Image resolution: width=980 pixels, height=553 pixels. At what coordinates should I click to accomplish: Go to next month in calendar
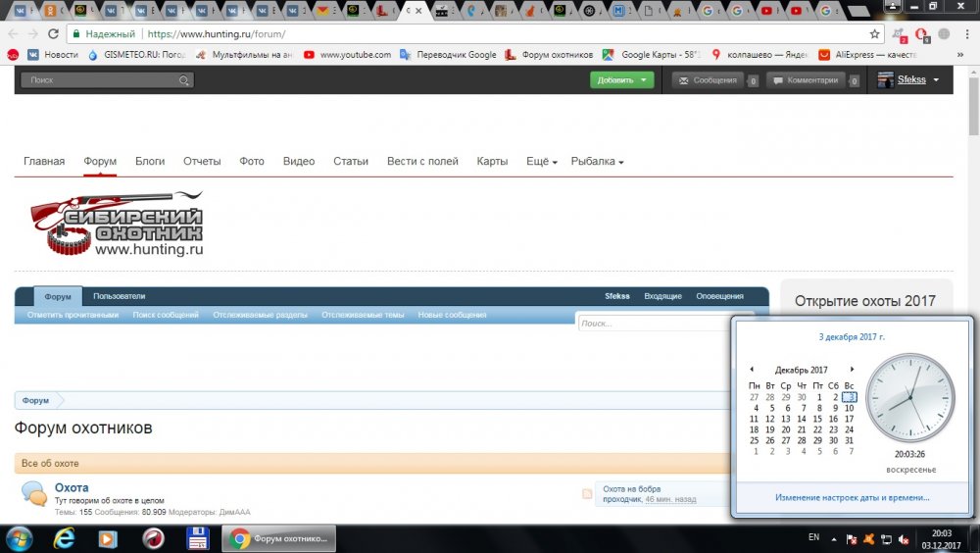click(852, 370)
